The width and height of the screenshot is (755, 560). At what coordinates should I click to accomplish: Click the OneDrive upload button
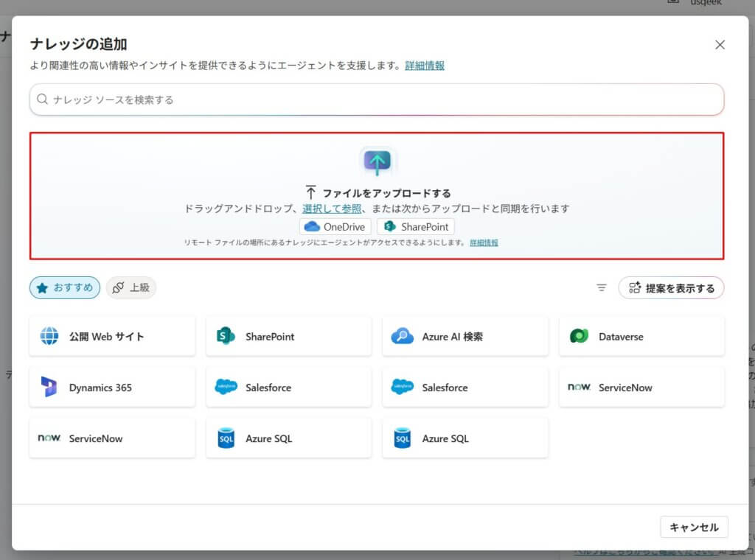[335, 226]
